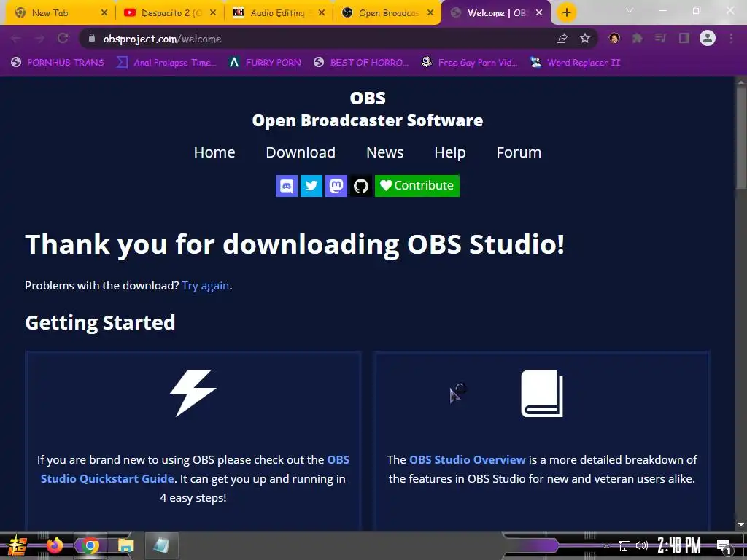Click the book overview icon

point(542,393)
